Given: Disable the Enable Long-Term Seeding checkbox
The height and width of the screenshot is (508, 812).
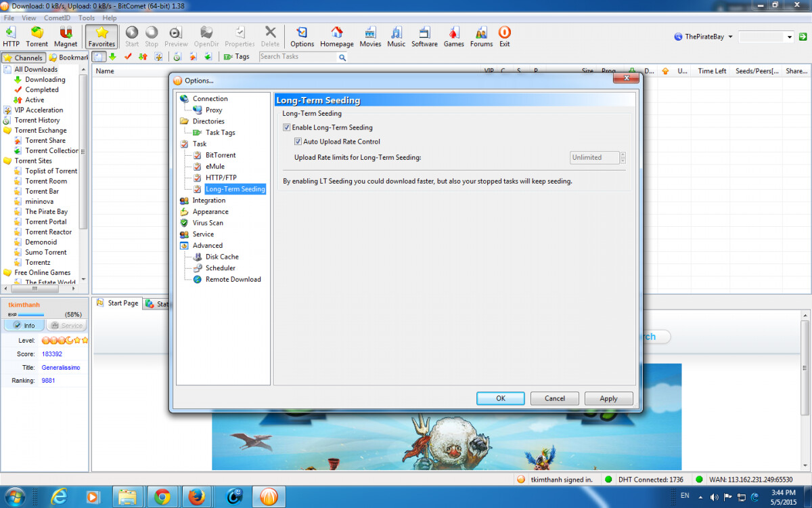Looking at the screenshot, I should [287, 127].
